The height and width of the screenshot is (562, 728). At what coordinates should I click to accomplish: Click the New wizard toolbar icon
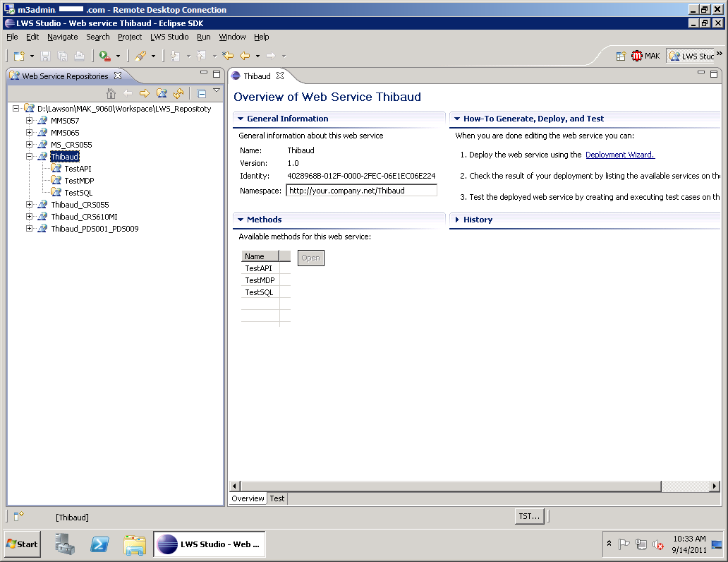click(x=19, y=56)
